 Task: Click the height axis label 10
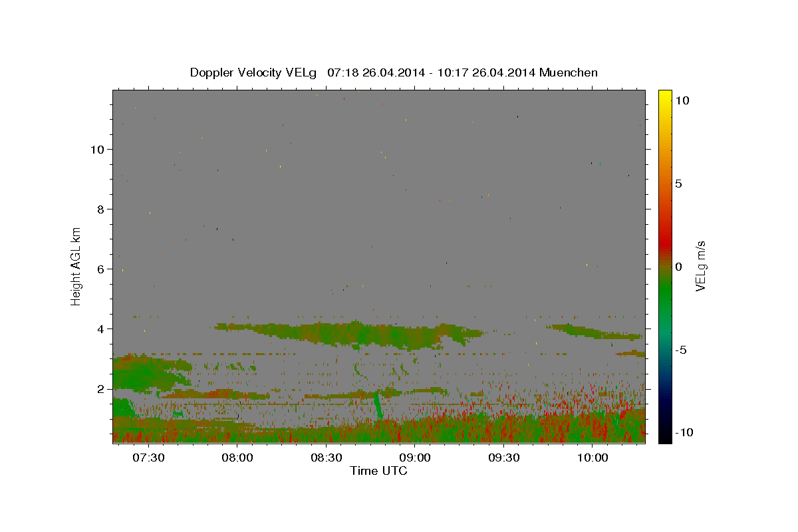[97, 149]
